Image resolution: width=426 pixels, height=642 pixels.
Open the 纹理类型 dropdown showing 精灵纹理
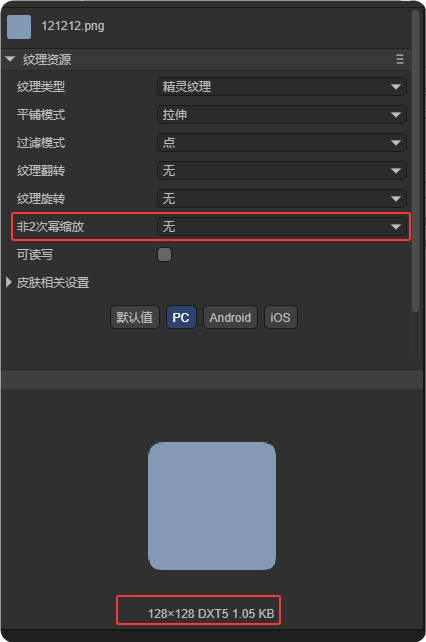click(x=282, y=87)
